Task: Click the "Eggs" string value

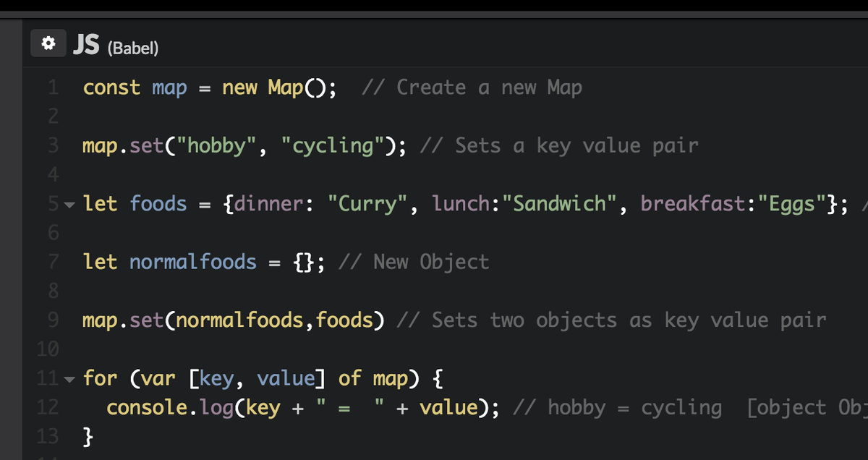Action: pyautogui.click(x=792, y=204)
